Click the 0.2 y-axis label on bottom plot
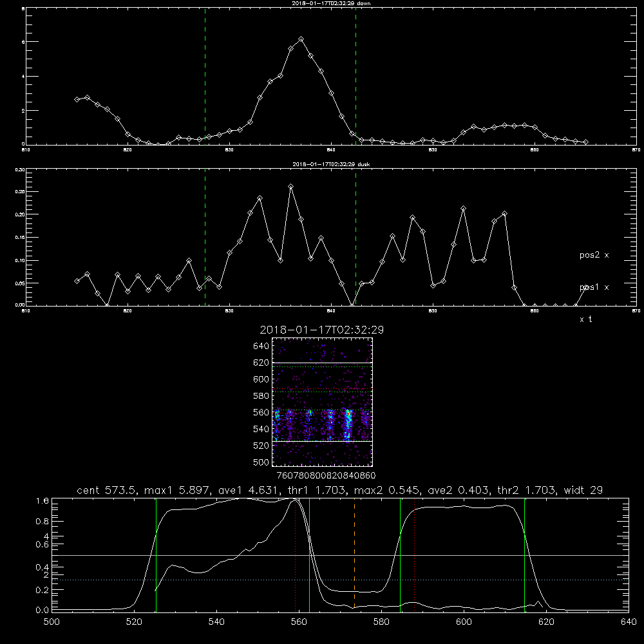The width and height of the screenshot is (644, 644). click(x=43, y=590)
